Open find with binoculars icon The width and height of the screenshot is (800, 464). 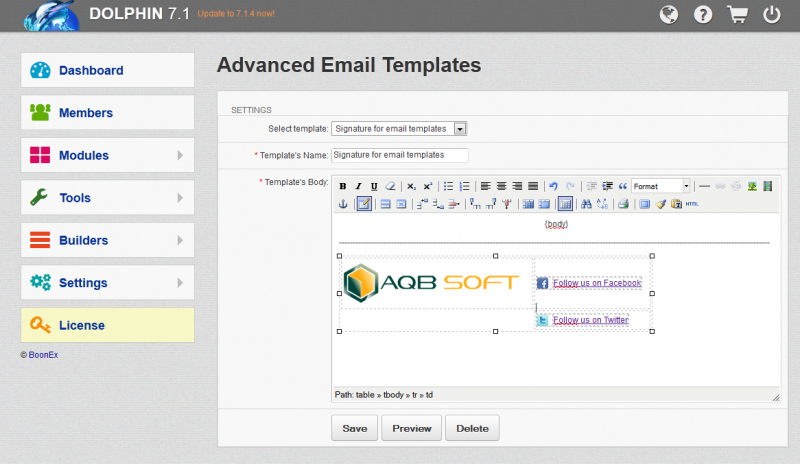coord(586,204)
